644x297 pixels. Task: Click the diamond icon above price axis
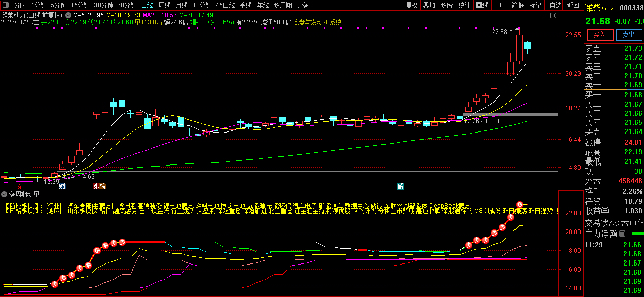click(x=543, y=16)
